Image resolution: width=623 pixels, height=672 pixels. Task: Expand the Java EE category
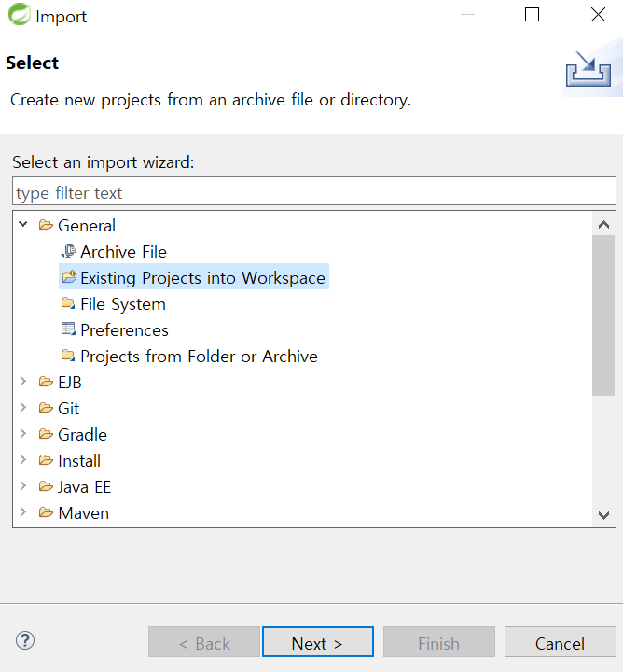pos(23,486)
